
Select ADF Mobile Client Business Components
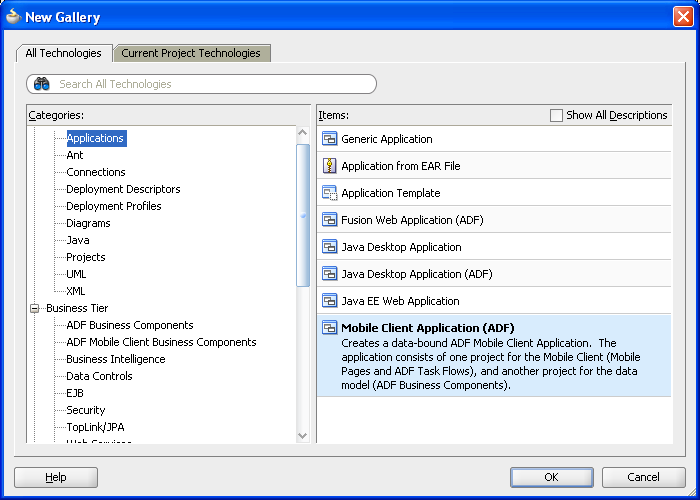pyautogui.click(x=161, y=342)
